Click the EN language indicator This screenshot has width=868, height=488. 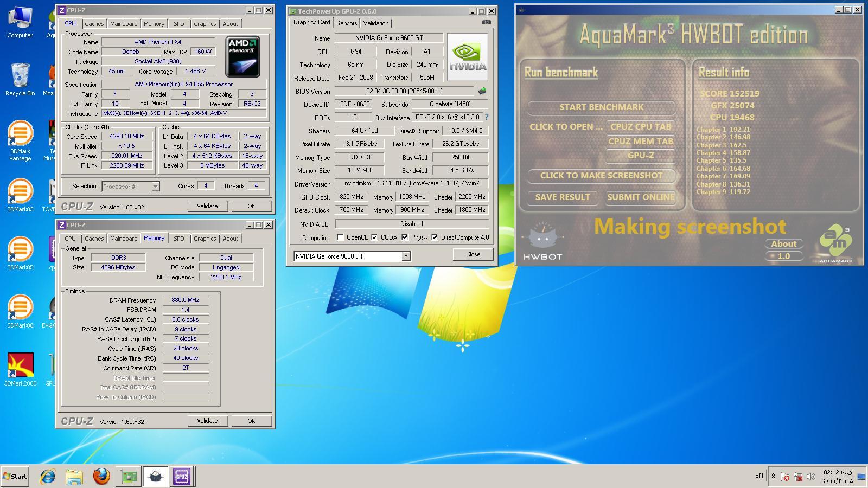point(759,476)
